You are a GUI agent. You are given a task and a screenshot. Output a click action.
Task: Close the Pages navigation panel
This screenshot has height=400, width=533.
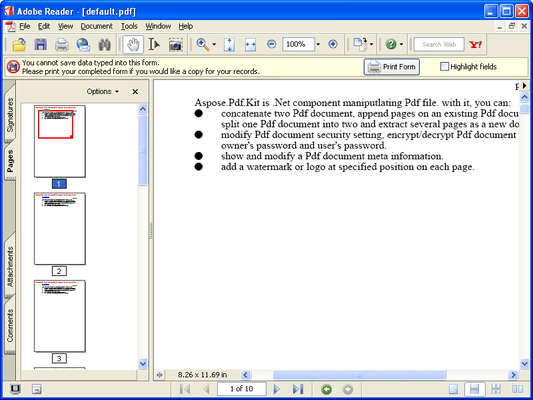(135, 91)
